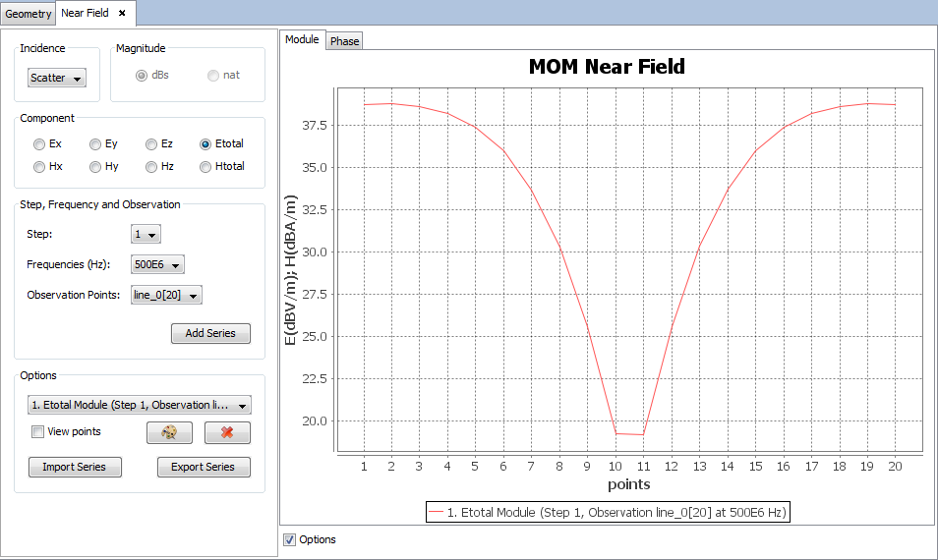Click the color palette icon button
This screenshot has height=560, width=938.
tap(169, 433)
